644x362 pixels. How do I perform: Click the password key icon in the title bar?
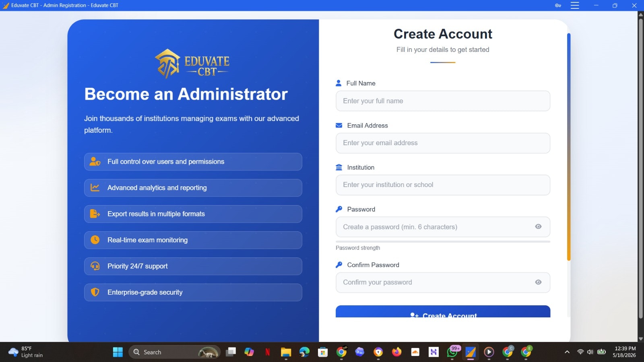[x=558, y=6]
